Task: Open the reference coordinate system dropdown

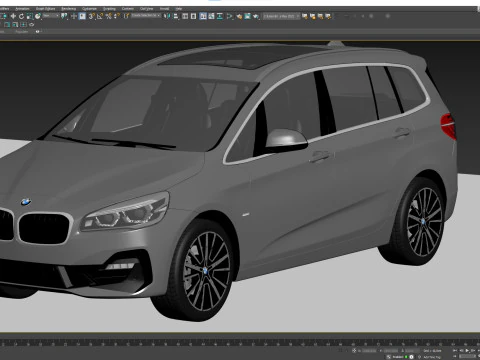Action: 51,16
